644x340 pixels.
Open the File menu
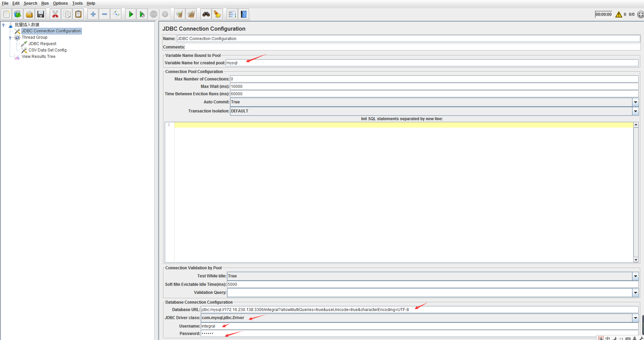5,3
